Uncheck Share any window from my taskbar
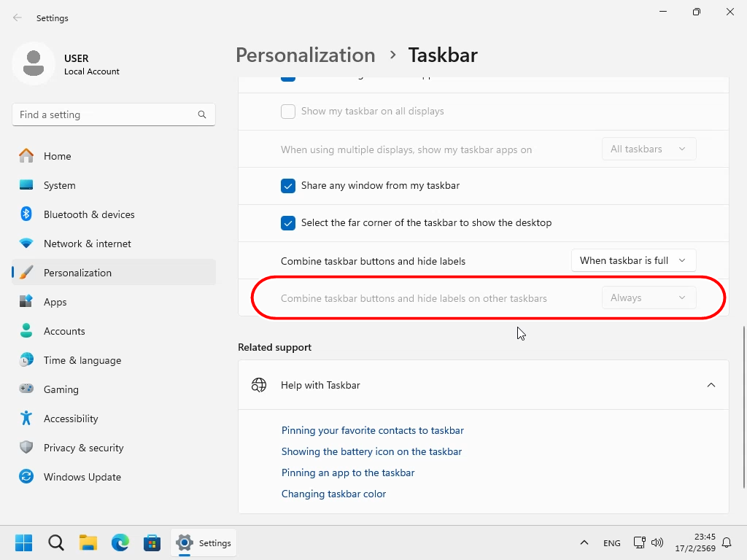The image size is (747, 560). [288, 186]
